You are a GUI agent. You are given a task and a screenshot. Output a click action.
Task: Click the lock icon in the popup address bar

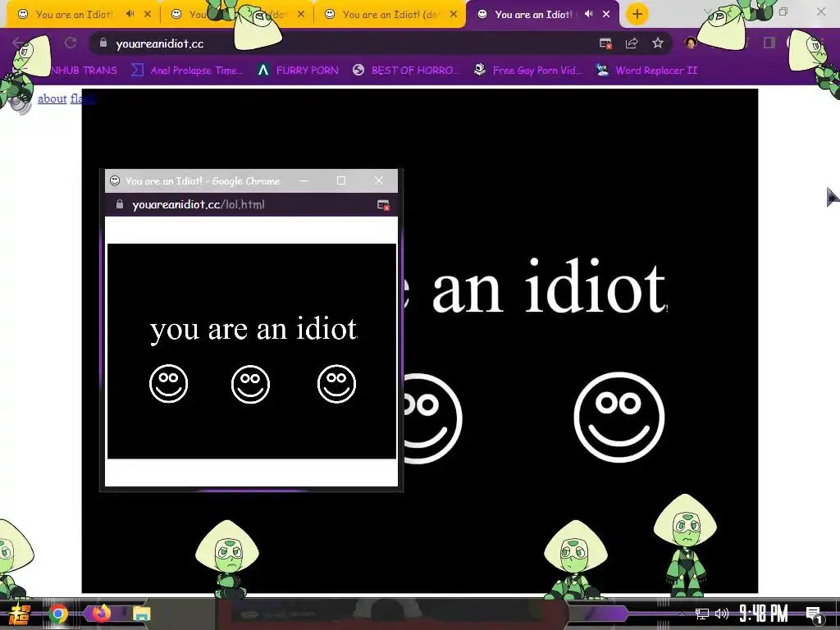[120, 204]
